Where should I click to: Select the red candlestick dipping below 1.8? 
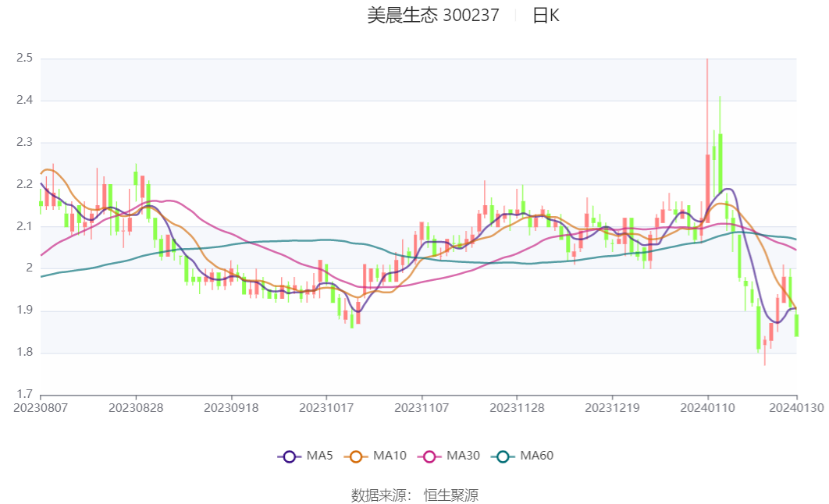[x=763, y=343]
